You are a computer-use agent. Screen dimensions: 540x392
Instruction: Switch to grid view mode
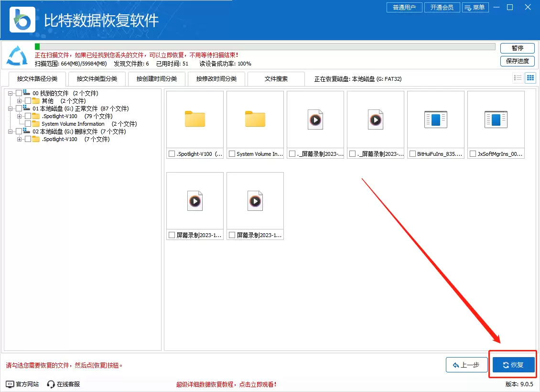tap(530, 77)
